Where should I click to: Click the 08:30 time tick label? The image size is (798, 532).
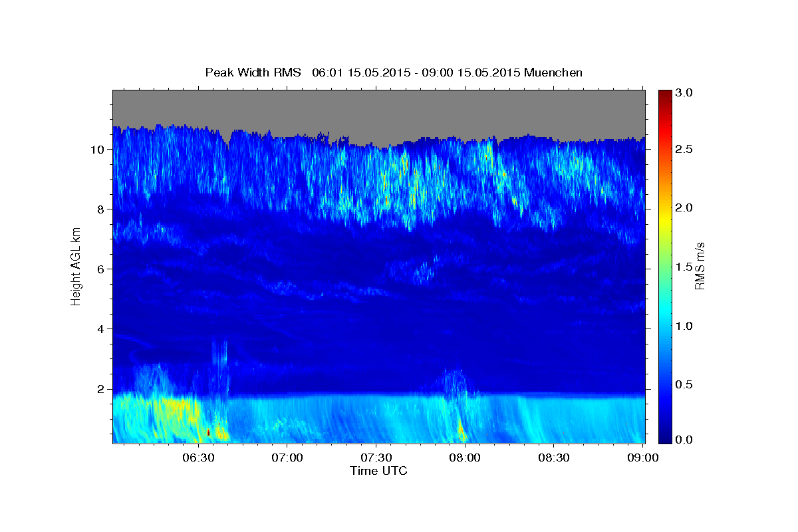[553, 458]
